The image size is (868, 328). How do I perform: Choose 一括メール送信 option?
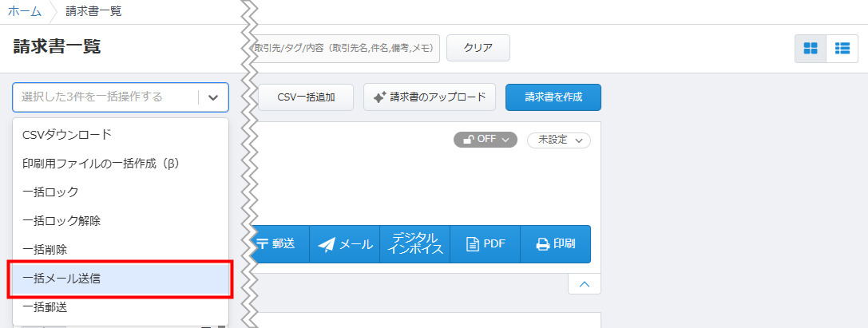pos(61,279)
